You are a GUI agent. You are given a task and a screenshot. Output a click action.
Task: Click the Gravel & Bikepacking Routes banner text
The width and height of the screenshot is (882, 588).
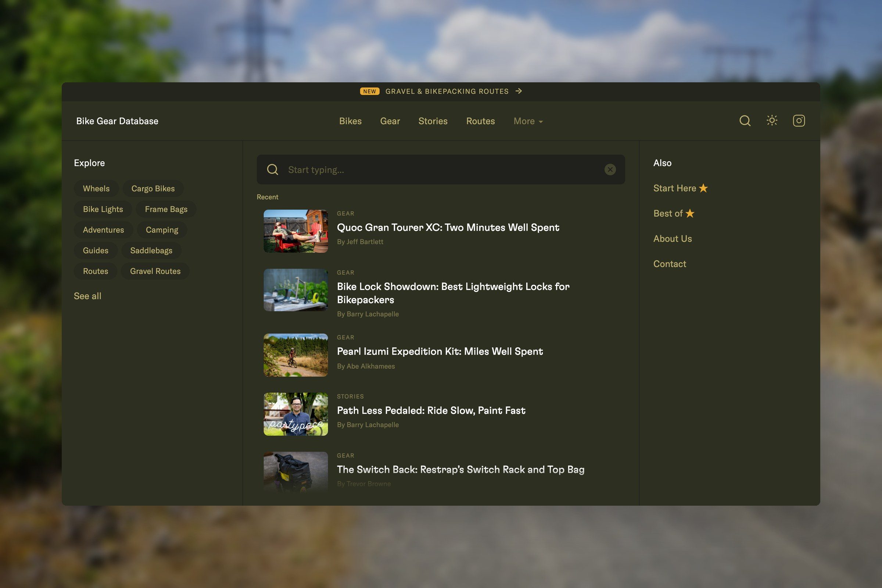pos(447,92)
